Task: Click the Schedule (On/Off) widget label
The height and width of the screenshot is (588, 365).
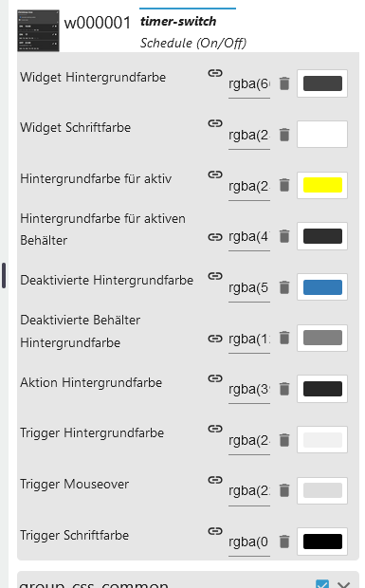Action: click(x=193, y=43)
